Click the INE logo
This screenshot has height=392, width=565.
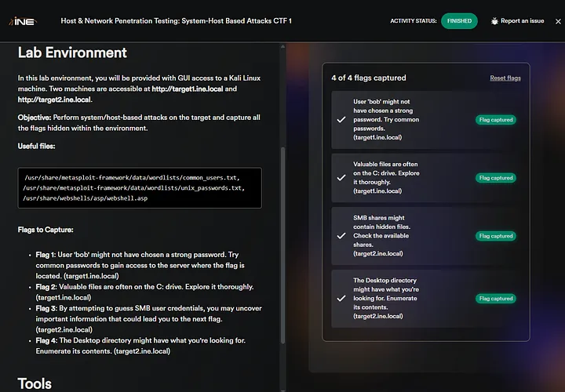click(x=22, y=21)
